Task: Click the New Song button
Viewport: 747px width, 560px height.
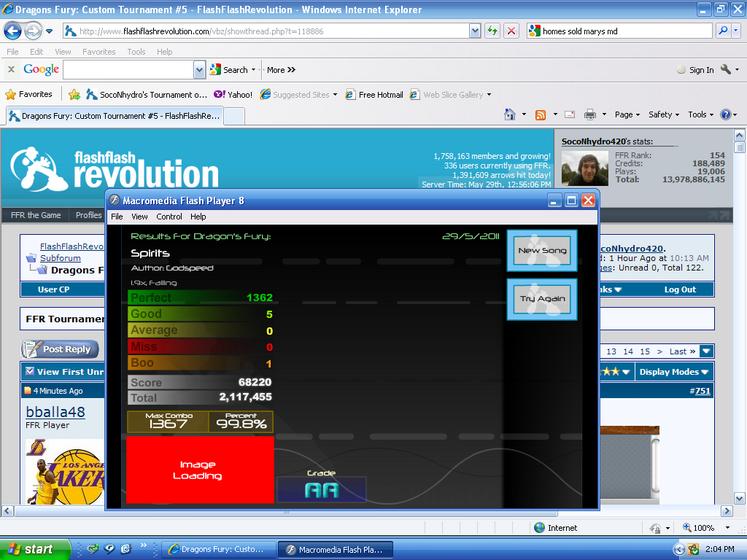Action: tap(542, 250)
